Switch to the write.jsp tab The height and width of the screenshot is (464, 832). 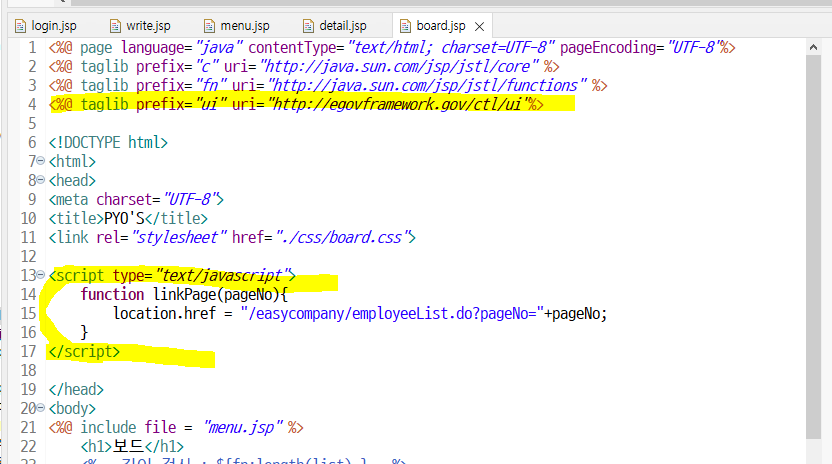[140, 25]
